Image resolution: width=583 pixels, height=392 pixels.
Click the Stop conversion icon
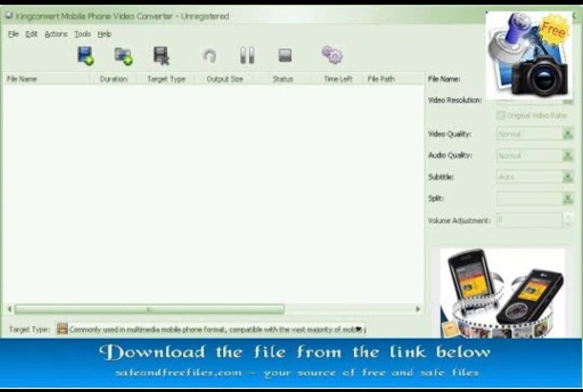285,56
